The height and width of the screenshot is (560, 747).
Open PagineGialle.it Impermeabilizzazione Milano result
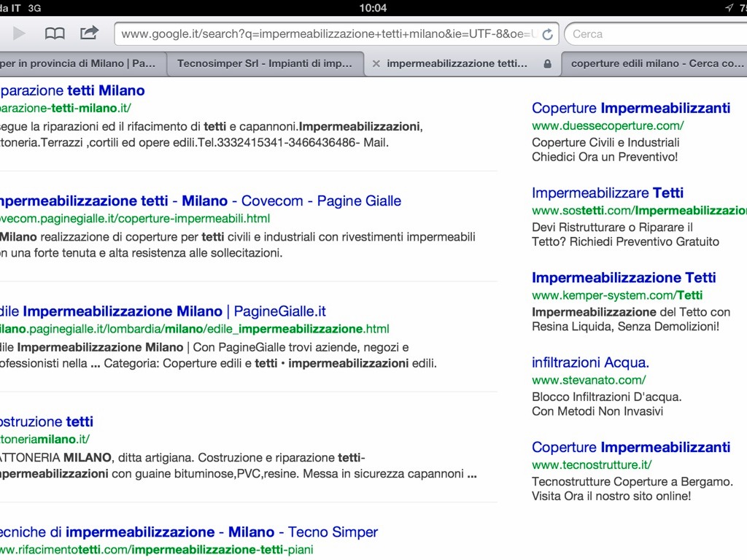pos(163,311)
